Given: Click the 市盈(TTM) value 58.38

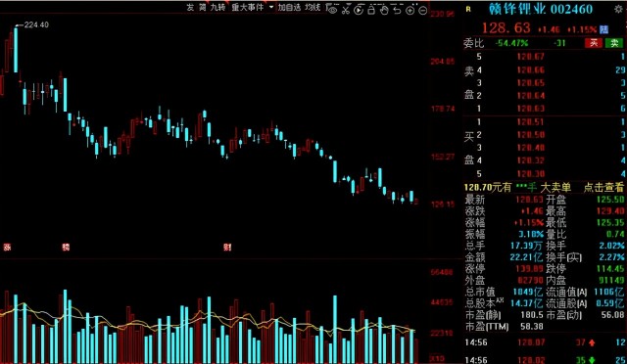Looking at the screenshot, I should tap(532, 327).
